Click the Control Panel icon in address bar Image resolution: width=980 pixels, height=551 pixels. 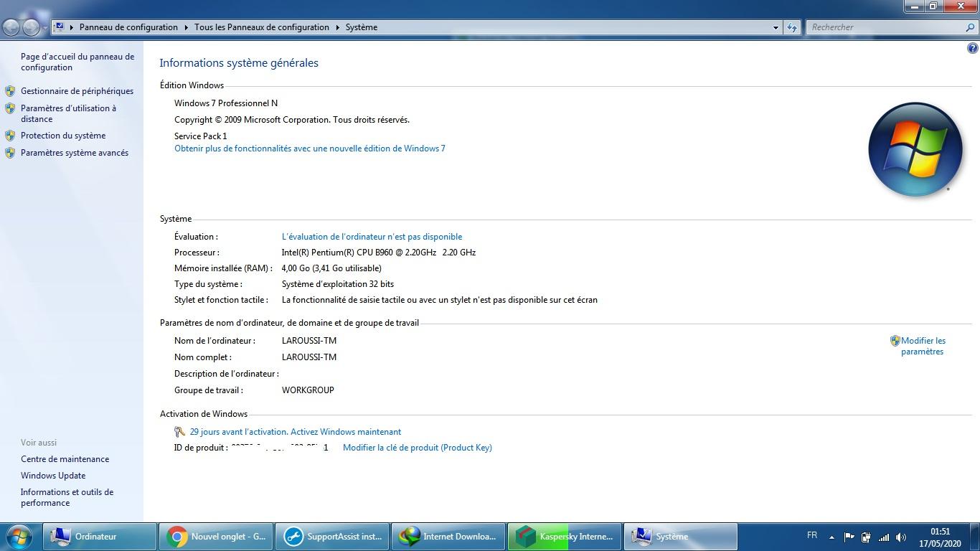tap(60, 27)
